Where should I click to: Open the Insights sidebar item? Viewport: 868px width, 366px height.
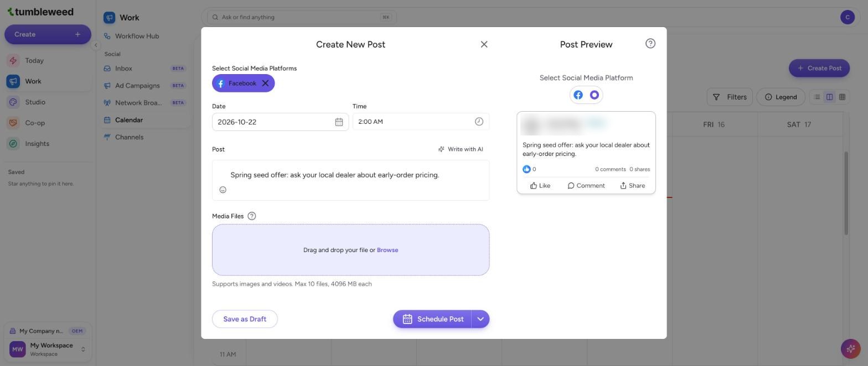[48, 144]
